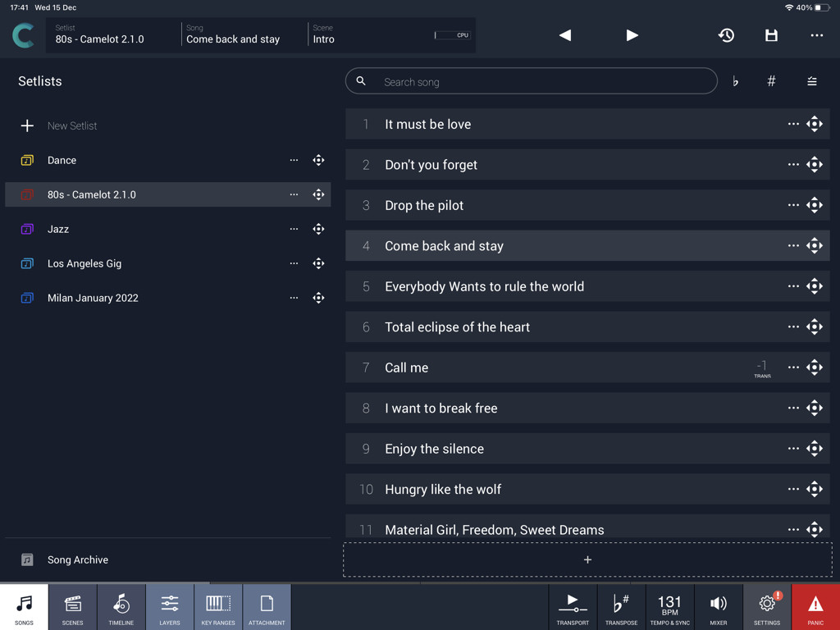Toggle flat key notation display
Viewport: 840px width, 630px height.
point(734,81)
